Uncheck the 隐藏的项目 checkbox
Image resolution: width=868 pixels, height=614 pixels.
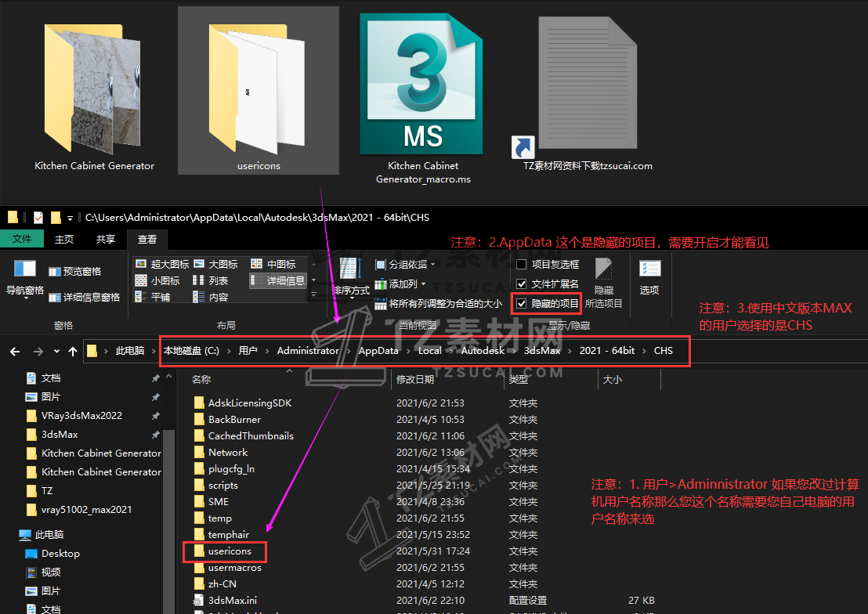[x=522, y=303]
